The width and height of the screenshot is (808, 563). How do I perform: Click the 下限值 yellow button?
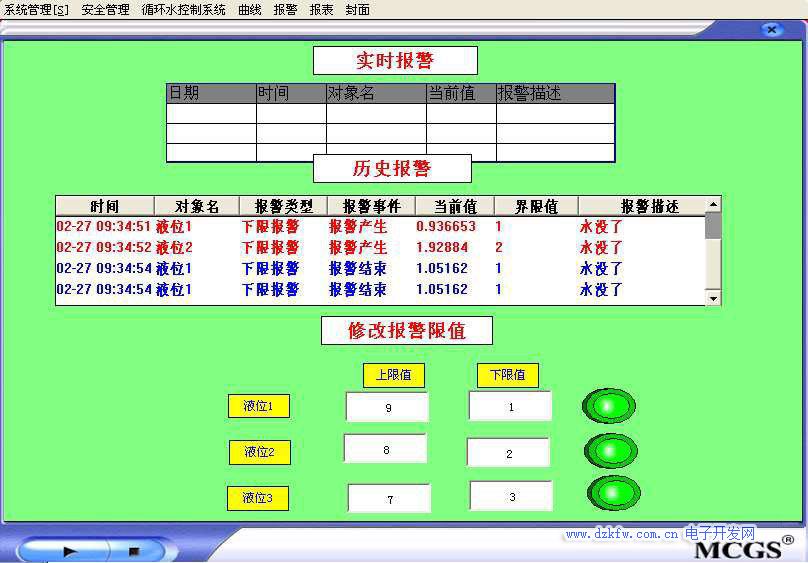click(507, 375)
